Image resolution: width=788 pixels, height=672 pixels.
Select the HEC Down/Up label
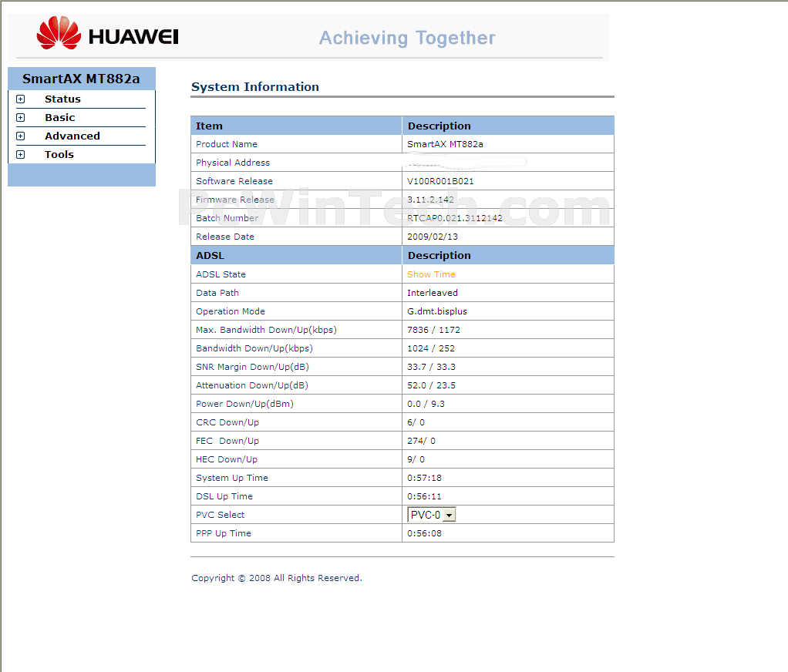coord(227,459)
